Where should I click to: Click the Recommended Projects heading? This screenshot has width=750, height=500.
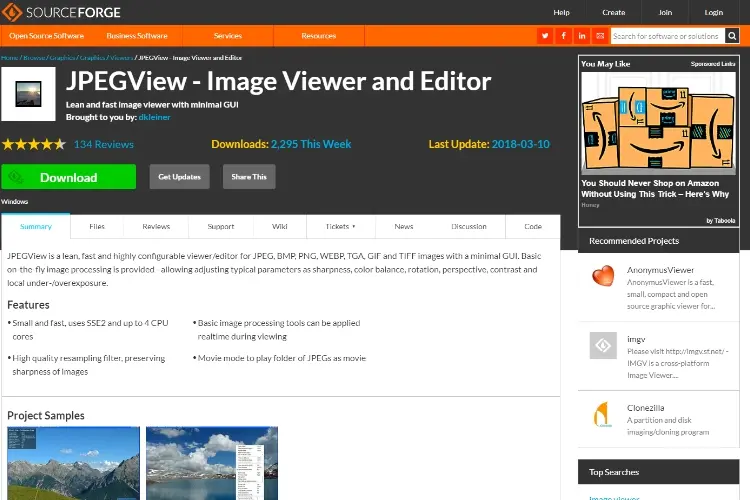[x=634, y=241]
